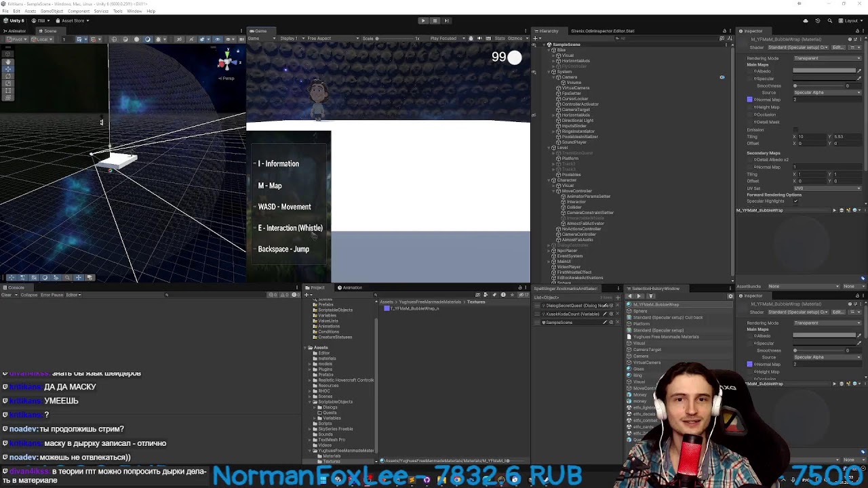
Task: Collapse the System object in Hierarchy
Action: coord(550,72)
